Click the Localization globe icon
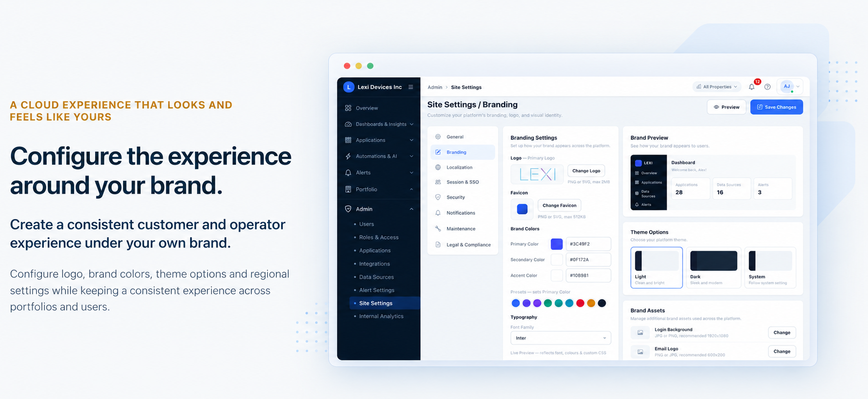 [438, 167]
